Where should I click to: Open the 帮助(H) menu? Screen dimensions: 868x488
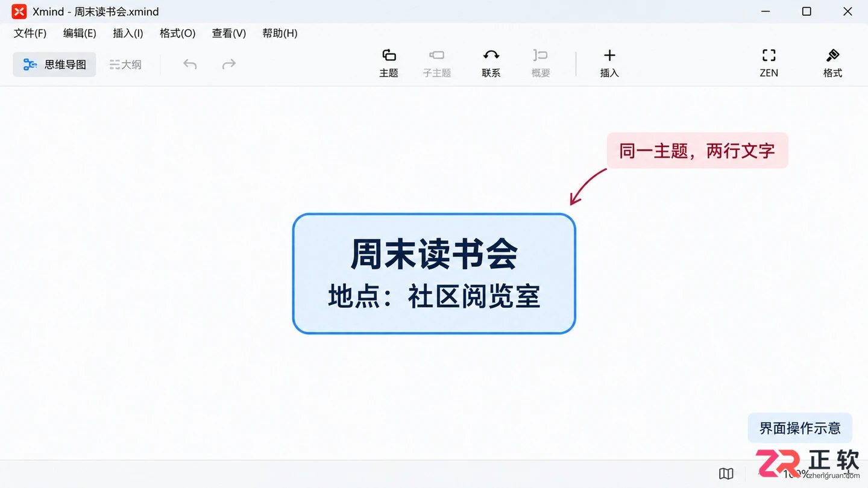280,33
